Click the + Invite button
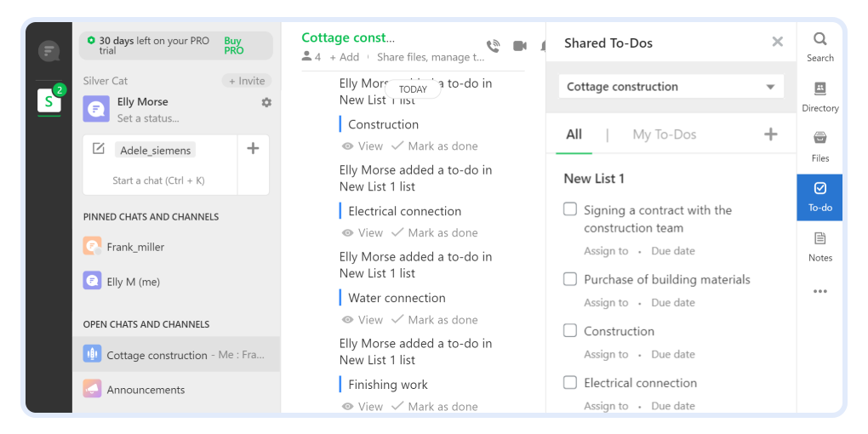 tap(247, 81)
